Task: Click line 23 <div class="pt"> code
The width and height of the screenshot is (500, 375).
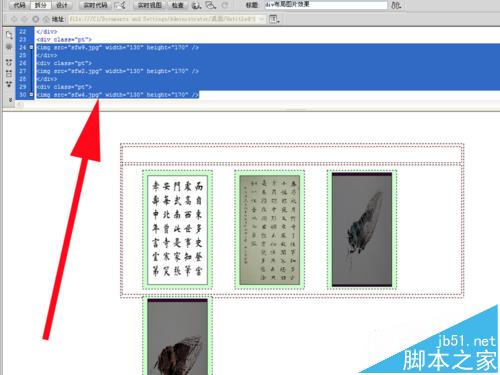Action: [x=64, y=39]
